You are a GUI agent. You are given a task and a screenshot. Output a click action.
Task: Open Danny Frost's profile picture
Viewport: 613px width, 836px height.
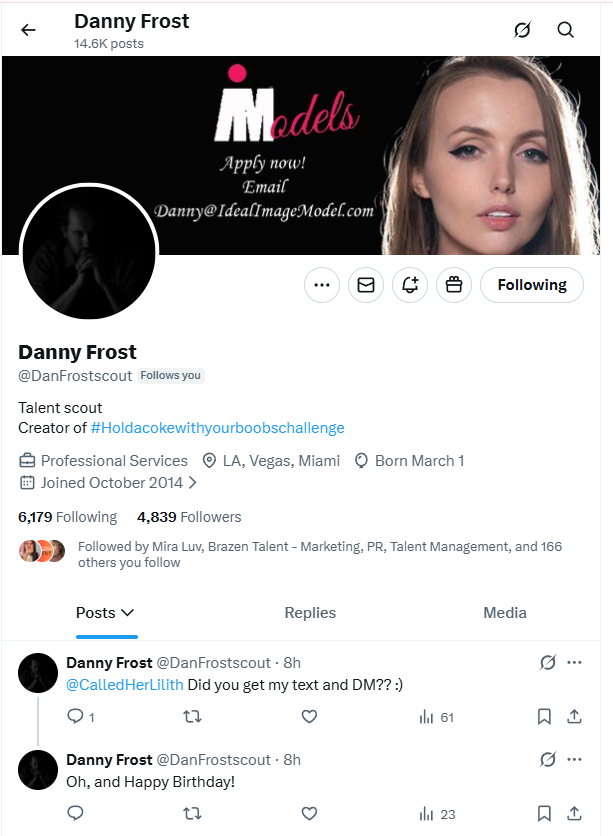point(88,252)
